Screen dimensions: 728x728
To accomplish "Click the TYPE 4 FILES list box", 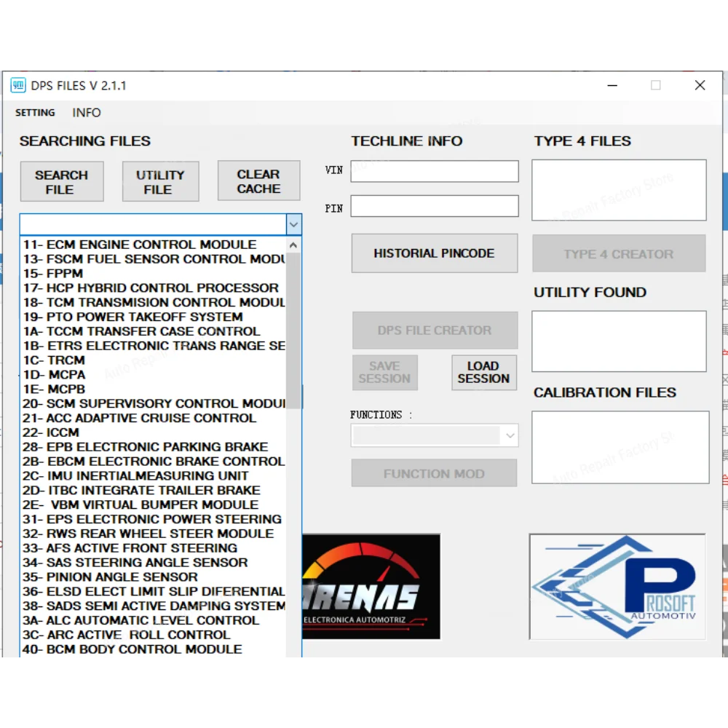I will point(619,190).
